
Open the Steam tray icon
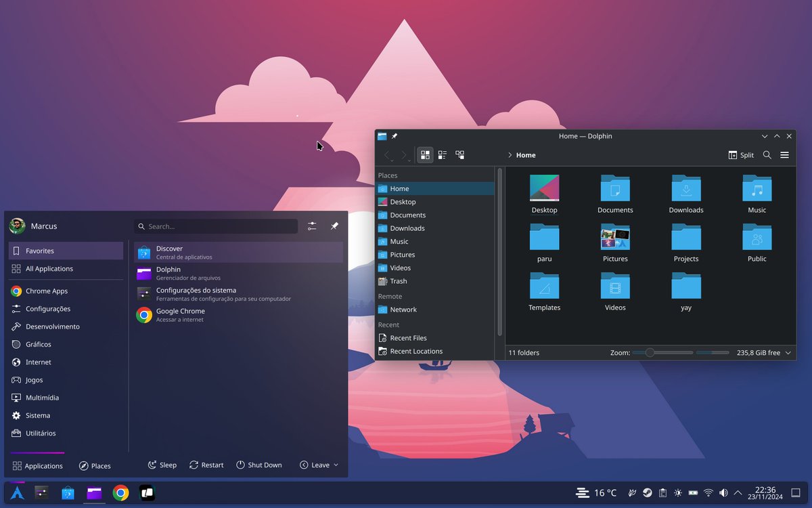(x=648, y=493)
